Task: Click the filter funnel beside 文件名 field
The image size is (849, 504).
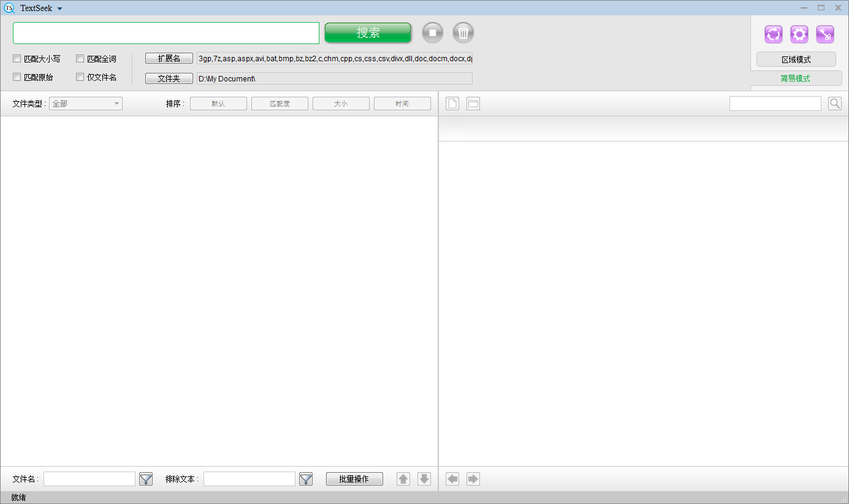Action: [x=146, y=479]
